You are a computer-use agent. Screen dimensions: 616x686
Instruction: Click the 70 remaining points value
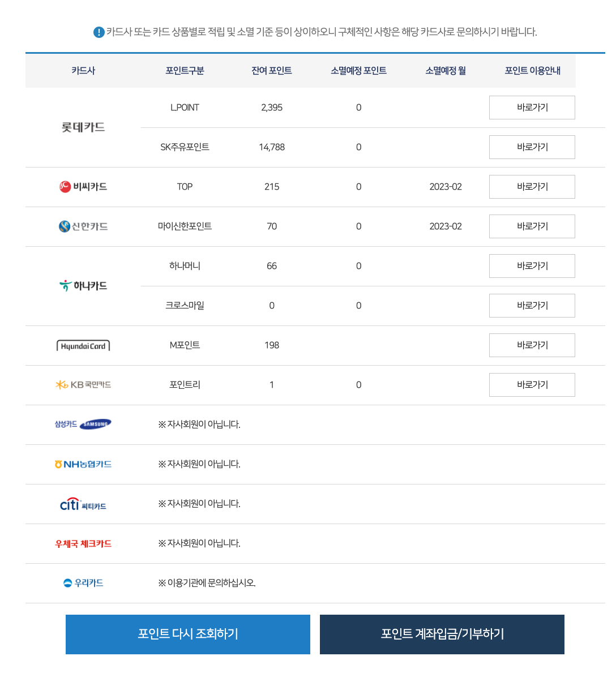point(272,226)
